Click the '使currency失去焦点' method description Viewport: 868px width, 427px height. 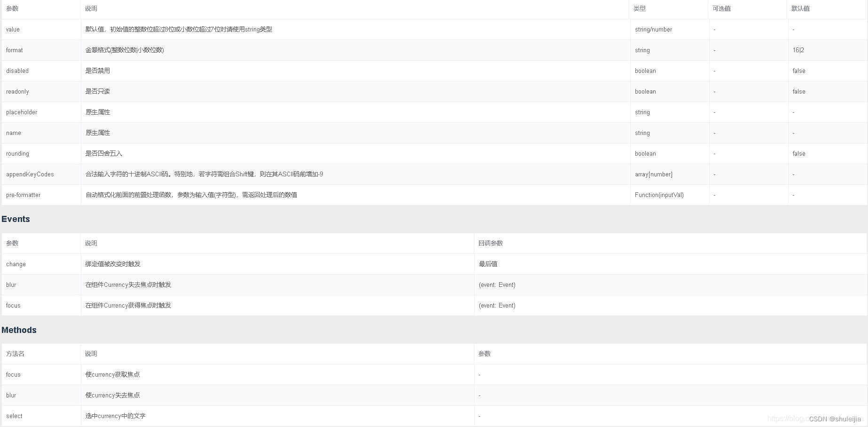click(x=112, y=395)
